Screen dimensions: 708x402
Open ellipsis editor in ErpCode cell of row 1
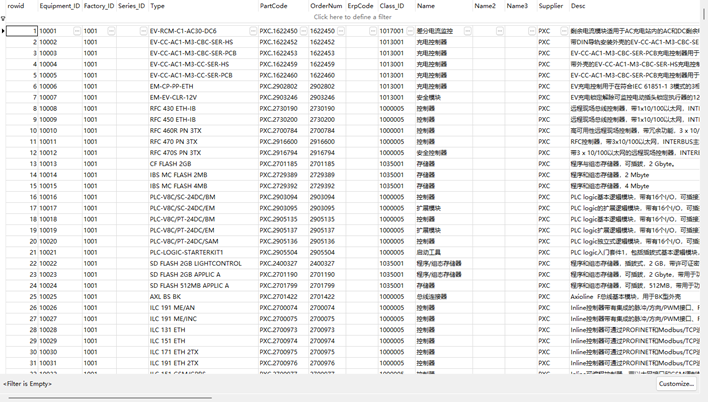tap(373, 31)
